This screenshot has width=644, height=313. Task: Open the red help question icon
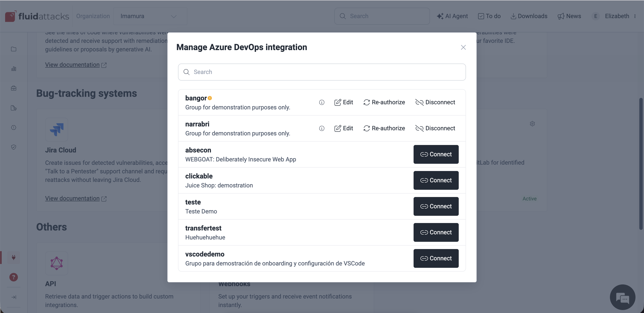tap(14, 277)
